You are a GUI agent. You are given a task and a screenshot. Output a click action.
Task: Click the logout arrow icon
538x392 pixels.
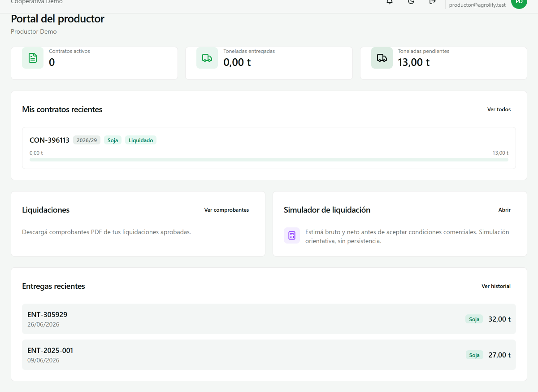pos(433,2)
